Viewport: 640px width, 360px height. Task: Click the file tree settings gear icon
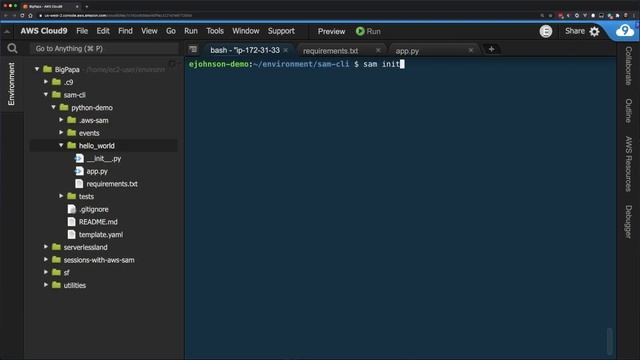pyautogui.click(x=172, y=64)
